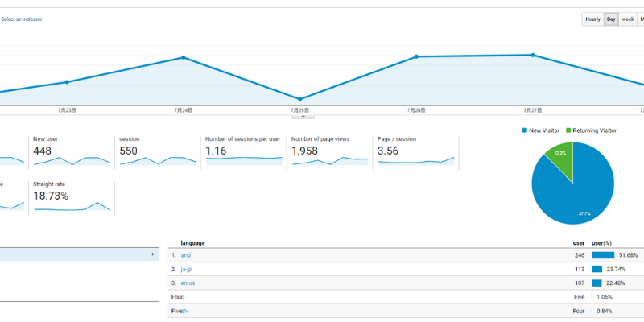
Task: Click the July 24 data point on graph
Action: pos(184,57)
